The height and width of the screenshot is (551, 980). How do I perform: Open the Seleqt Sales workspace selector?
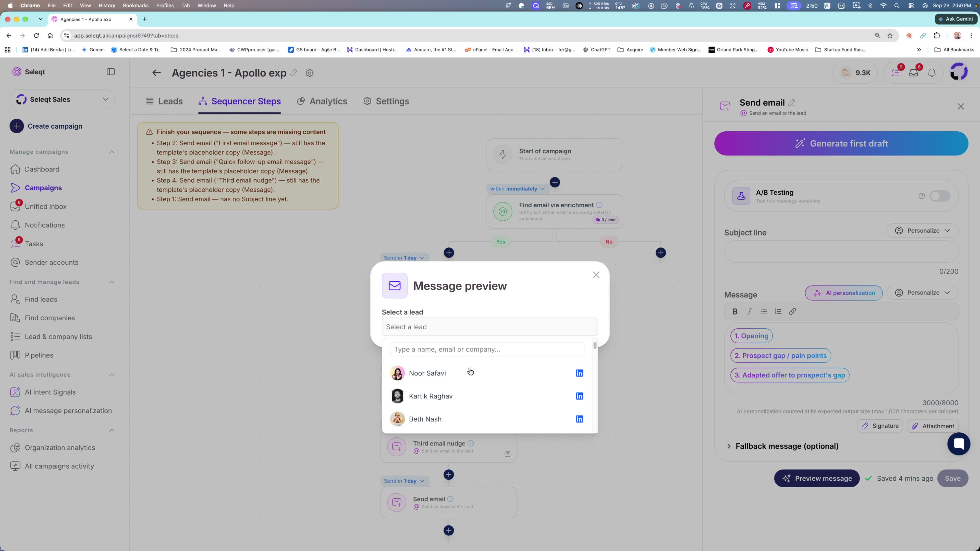tap(62, 99)
